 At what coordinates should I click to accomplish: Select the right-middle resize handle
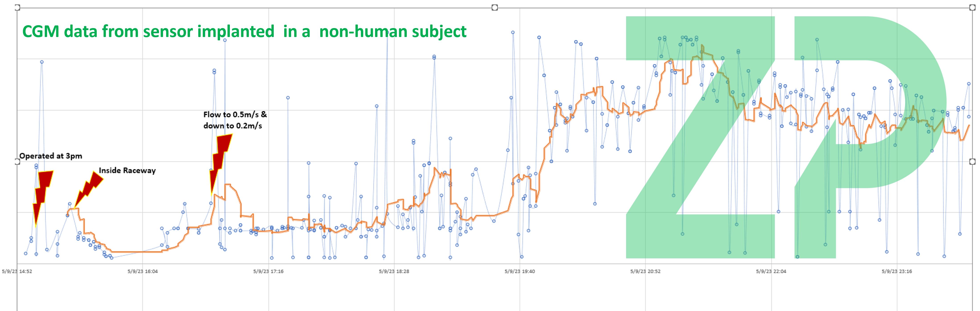click(x=972, y=161)
